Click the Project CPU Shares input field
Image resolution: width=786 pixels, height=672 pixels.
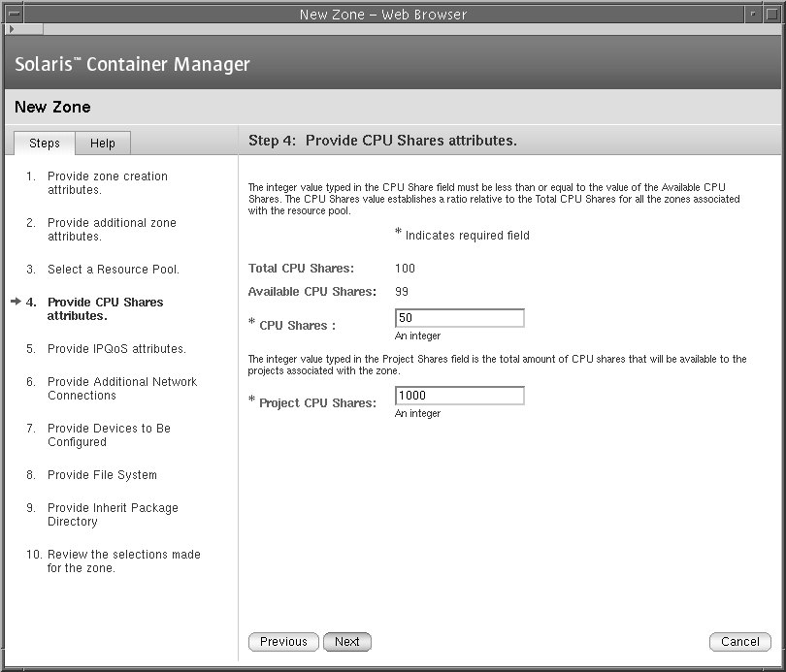click(x=460, y=396)
